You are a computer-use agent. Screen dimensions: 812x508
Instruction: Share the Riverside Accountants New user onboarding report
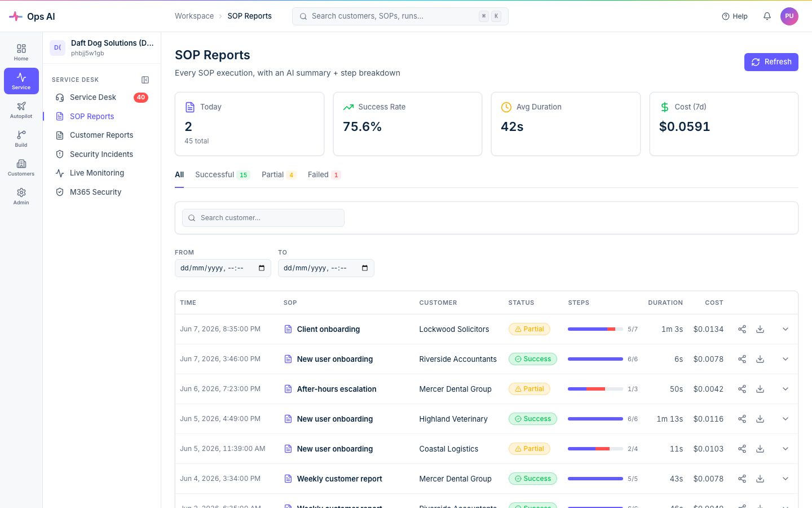tap(742, 359)
